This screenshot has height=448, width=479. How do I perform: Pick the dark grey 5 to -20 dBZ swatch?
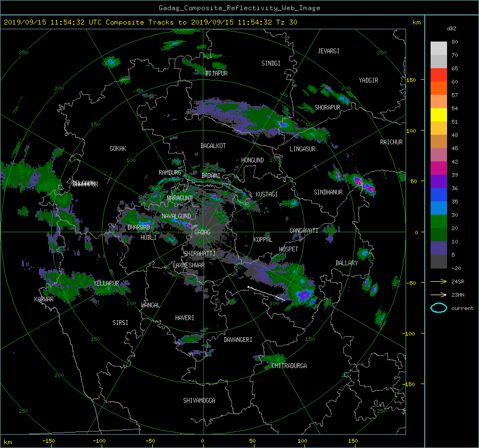[x=439, y=262]
